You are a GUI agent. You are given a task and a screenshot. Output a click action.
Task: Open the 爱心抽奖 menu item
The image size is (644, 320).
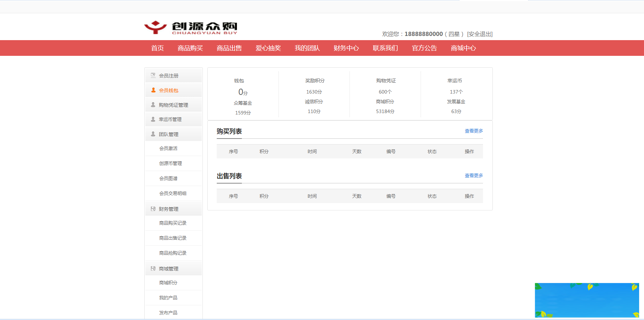(268, 48)
